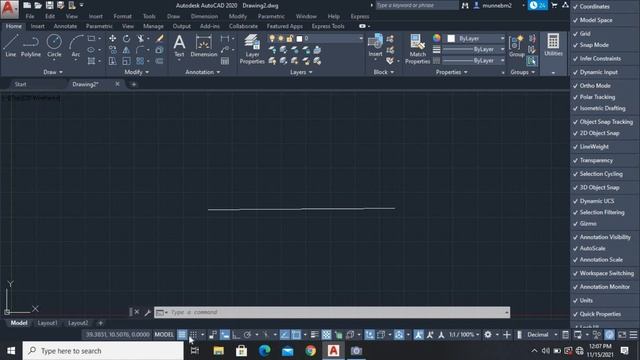Image resolution: width=640 pixels, height=360 pixels.
Task: Expand the Layers panel dropdown
Action: pos(301,72)
